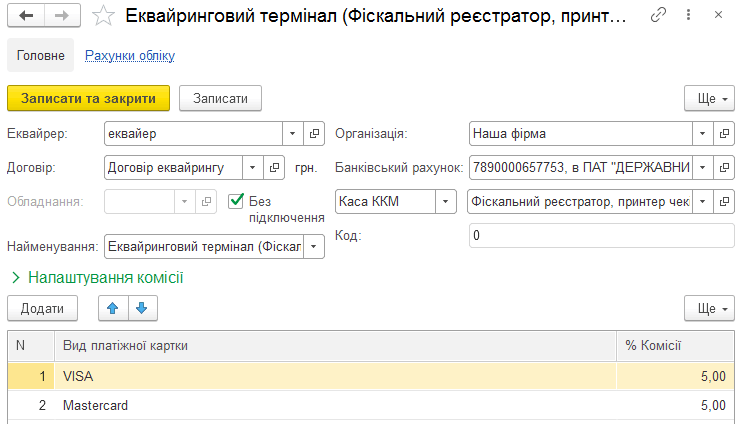Select Mastercard commission value 5,00

(675, 405)
